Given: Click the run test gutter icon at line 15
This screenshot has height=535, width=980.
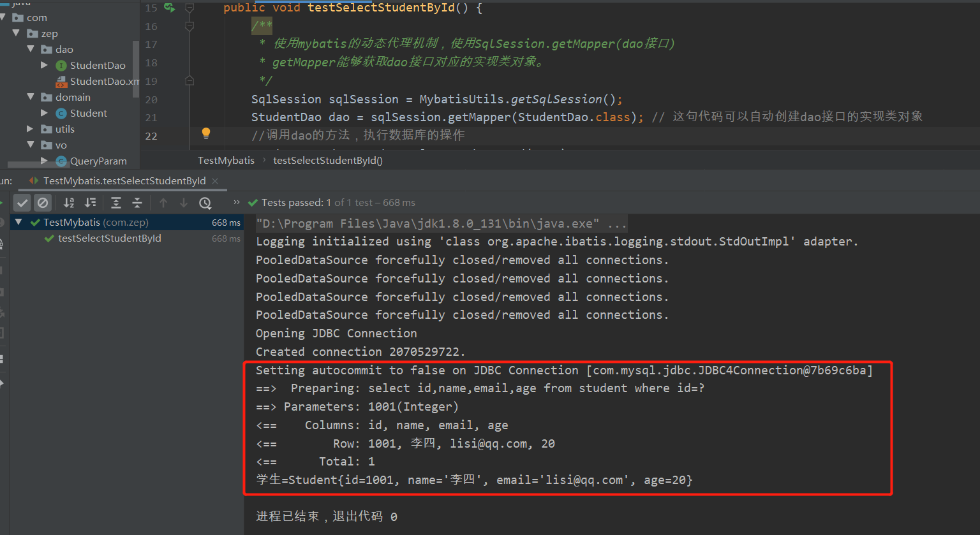Looking at the screenshot, I should pyautogui.click(x=169, y=8).
